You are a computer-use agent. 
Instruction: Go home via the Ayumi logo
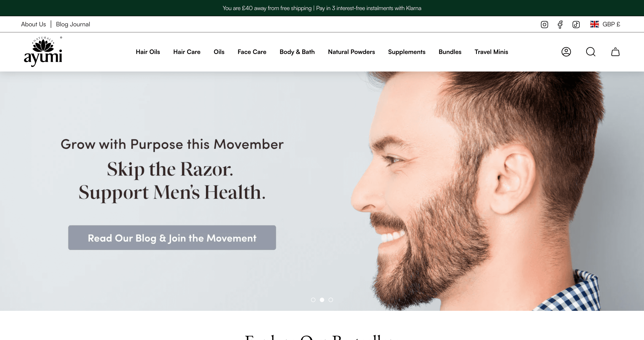(43, 52)
